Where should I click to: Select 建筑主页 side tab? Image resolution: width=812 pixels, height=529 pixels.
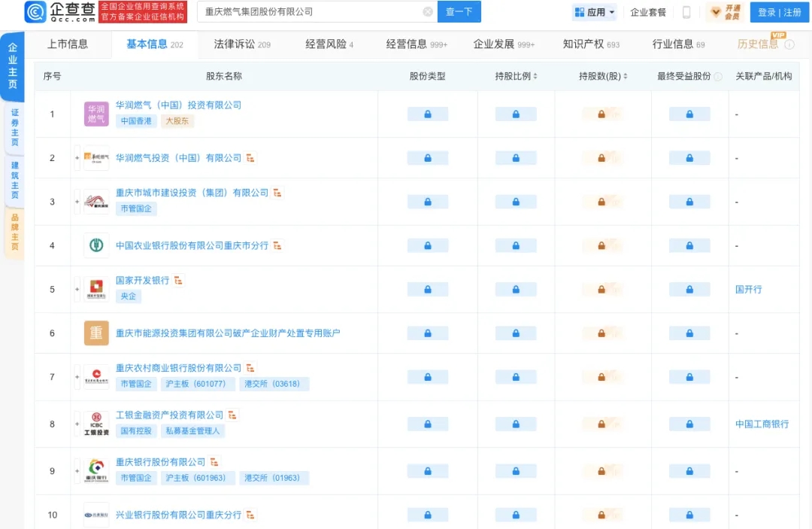[x=14, y=181]
